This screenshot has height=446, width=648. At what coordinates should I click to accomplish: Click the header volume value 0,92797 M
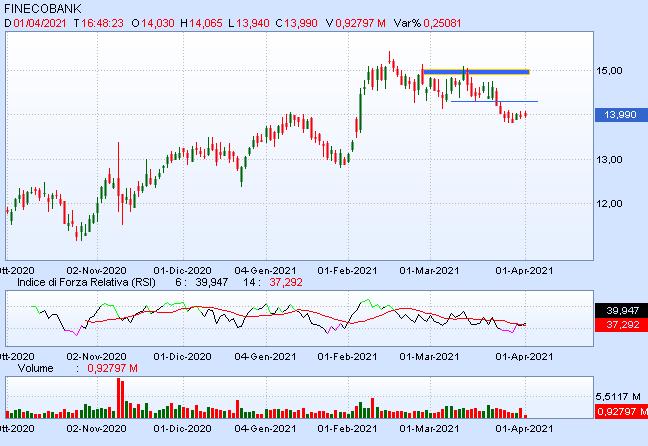click(x=360, y=23)
